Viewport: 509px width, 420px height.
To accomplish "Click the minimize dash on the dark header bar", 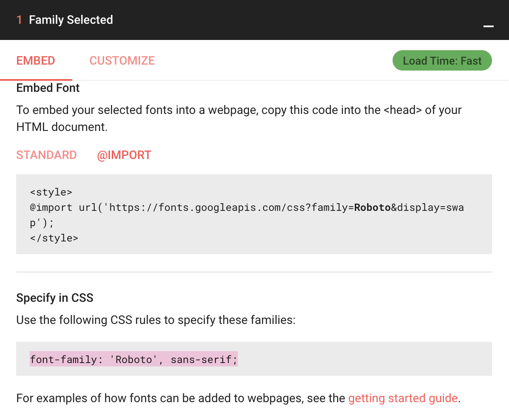I will [488, 26].
